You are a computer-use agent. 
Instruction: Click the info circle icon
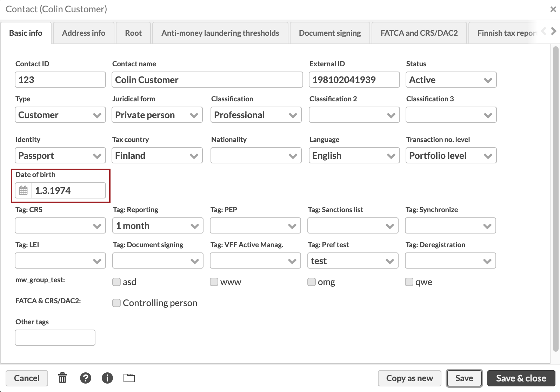tap(107, 378)
